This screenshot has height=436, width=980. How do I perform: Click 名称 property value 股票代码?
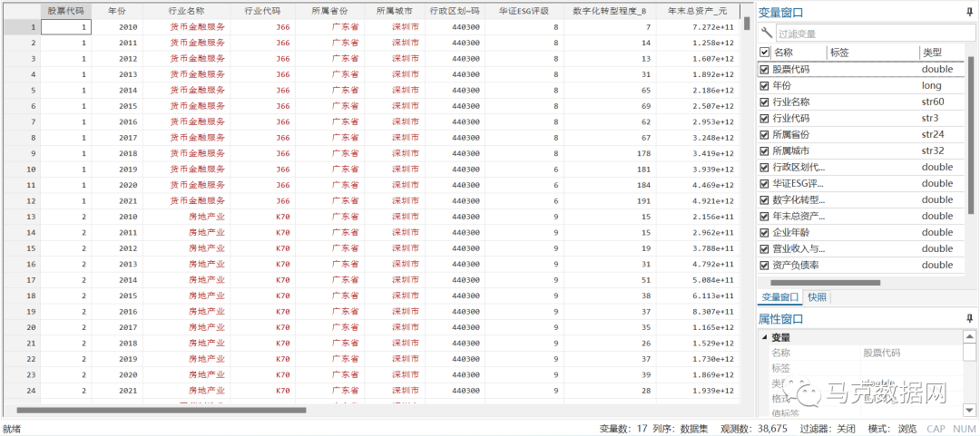click(882, 353)
